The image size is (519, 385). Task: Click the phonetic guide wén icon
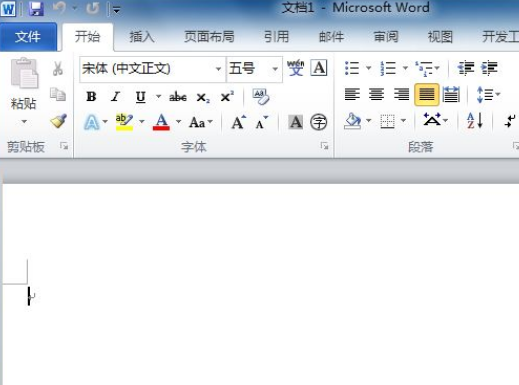coord(296,68)
